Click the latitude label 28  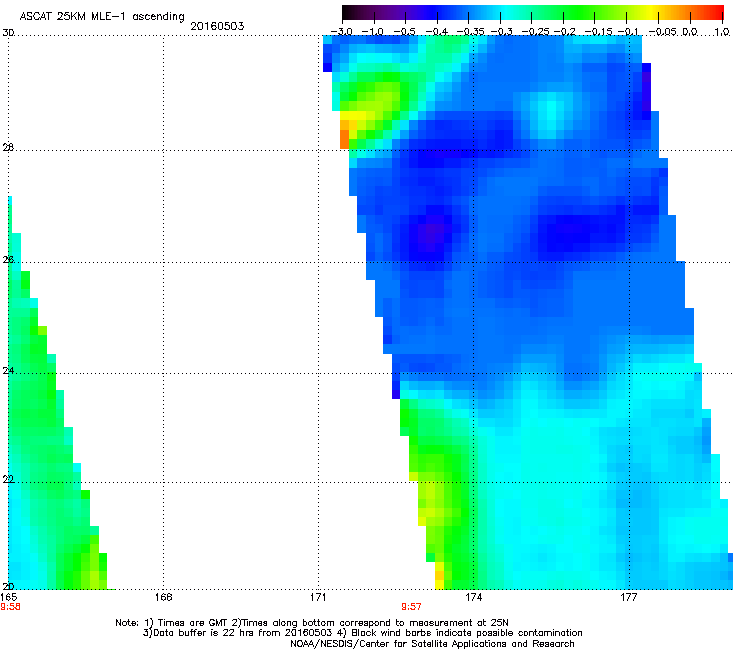8,148
